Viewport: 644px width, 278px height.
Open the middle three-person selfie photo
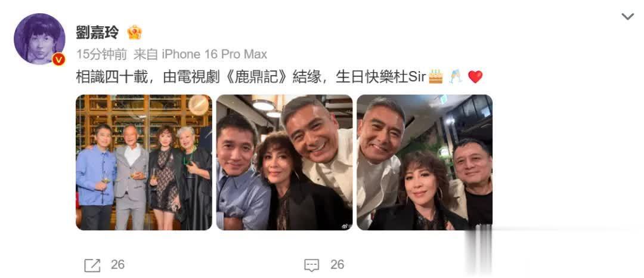click(x=284, y=162)
